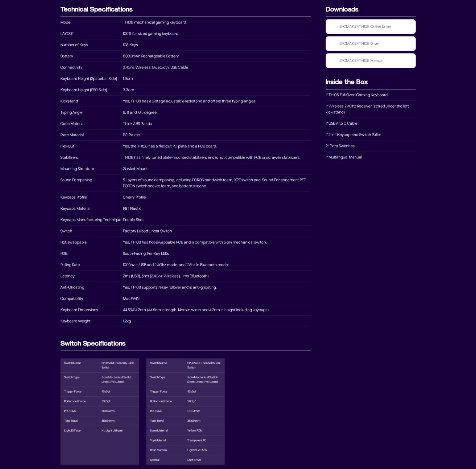476x469 pixels.
Task: Click the EPOMAKER Sea Salt Silent Switch name
Action: click(x=204, y=365)
